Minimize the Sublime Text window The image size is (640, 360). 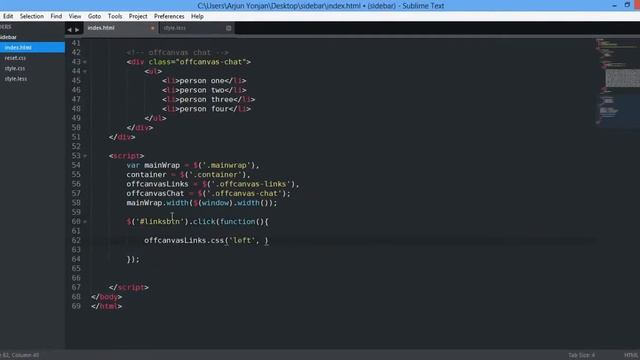pos(614,5)
